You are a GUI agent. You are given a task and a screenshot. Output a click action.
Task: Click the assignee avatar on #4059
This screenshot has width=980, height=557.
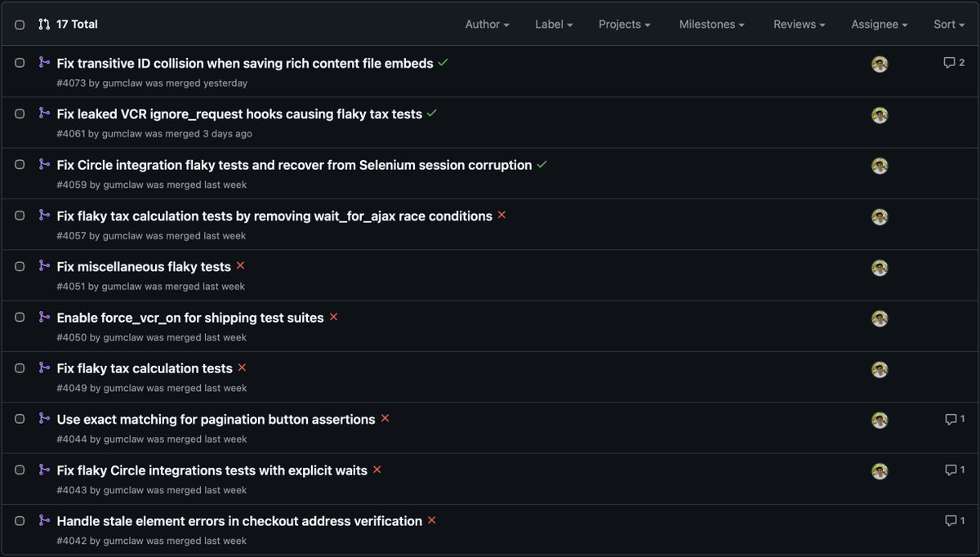click(x=880, y=165)
